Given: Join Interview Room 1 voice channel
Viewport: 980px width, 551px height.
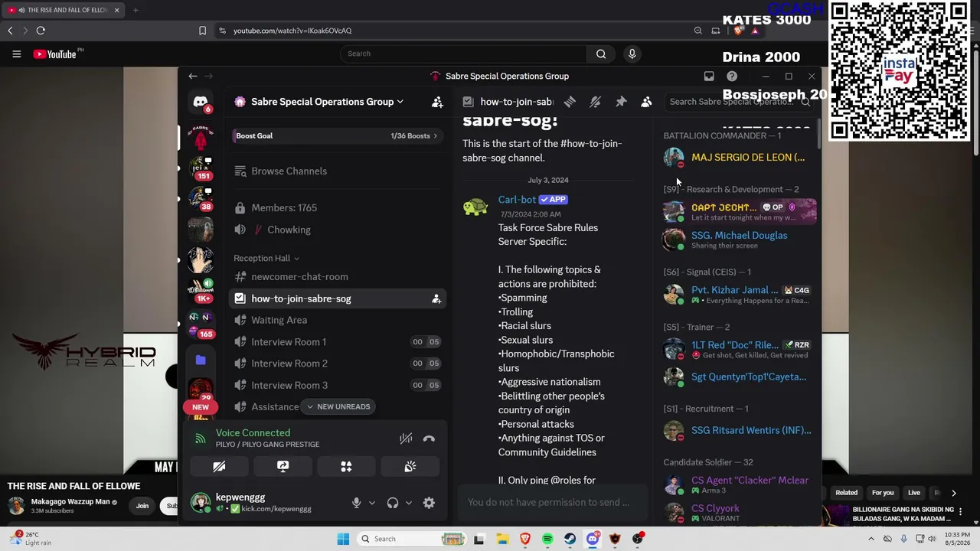Looking at the screenshot, I should pyautogui.click(x=337, y=341).
